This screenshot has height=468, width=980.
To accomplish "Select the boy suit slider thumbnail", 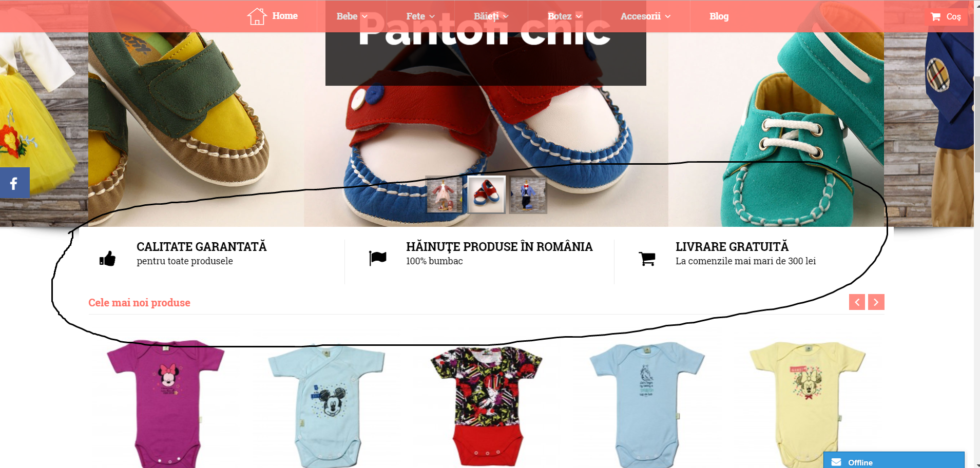I will (x=528, y=195).
